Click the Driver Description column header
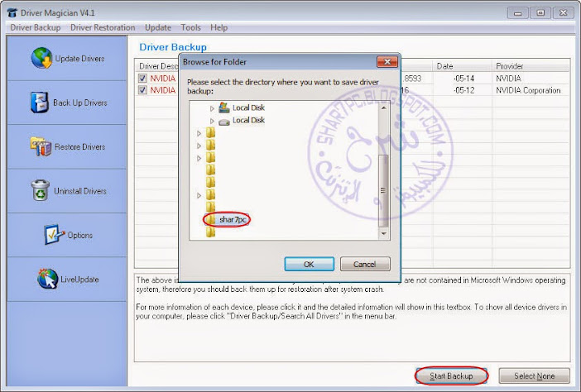The width and height of the screenshot is (581, 392). point(157,66)
